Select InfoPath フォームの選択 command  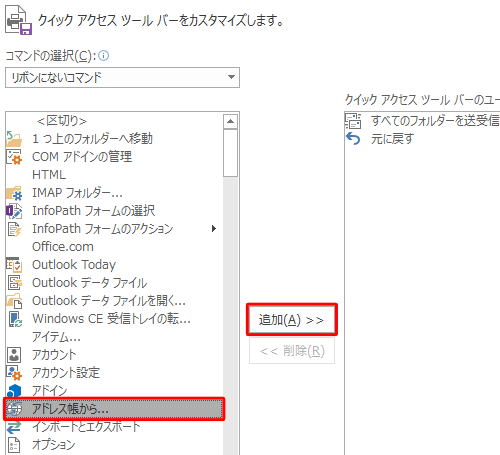(114, 211)
